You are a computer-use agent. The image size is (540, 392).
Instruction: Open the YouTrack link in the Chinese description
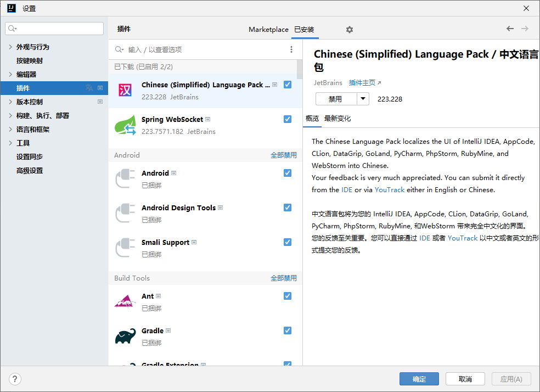tap(463, 238)
